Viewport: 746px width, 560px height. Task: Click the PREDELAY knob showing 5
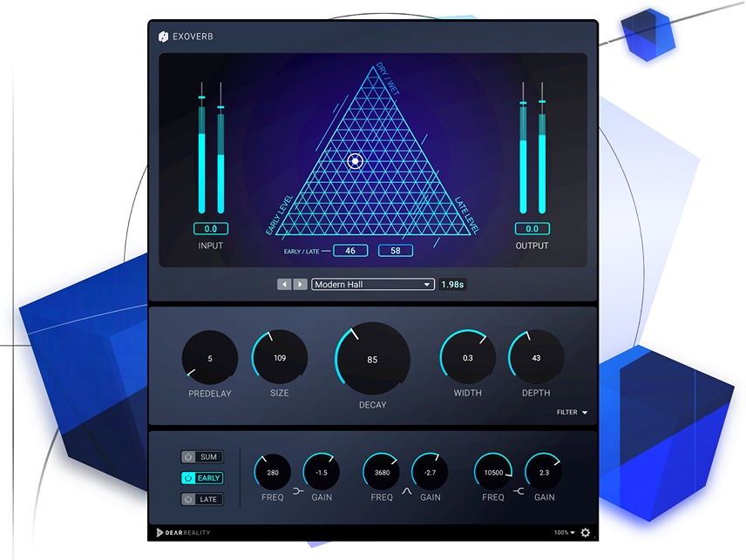pyautogui.click(x=210, y=358)
